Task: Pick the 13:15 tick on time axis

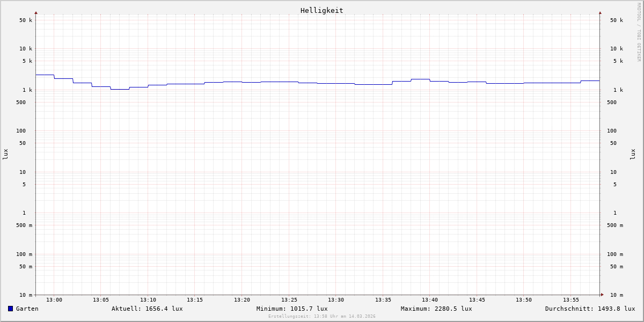Action: pos(195,300)
